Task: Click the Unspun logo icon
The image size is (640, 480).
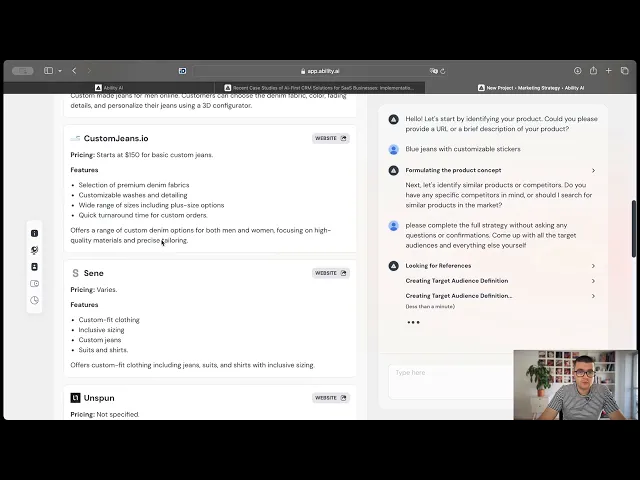Action: pyautogui.click(x=75, y=398)
